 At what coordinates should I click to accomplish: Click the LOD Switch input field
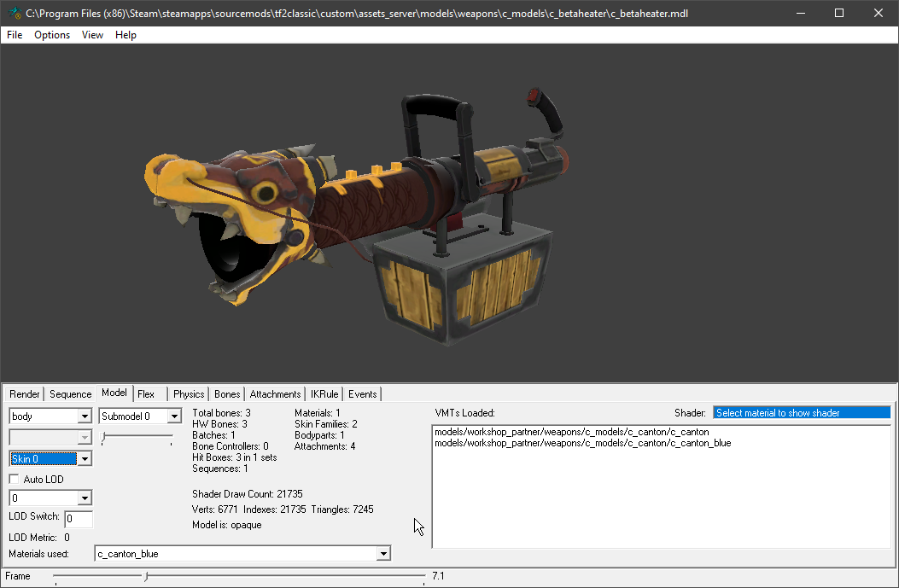pyautogui.click(x=79, y=519)
